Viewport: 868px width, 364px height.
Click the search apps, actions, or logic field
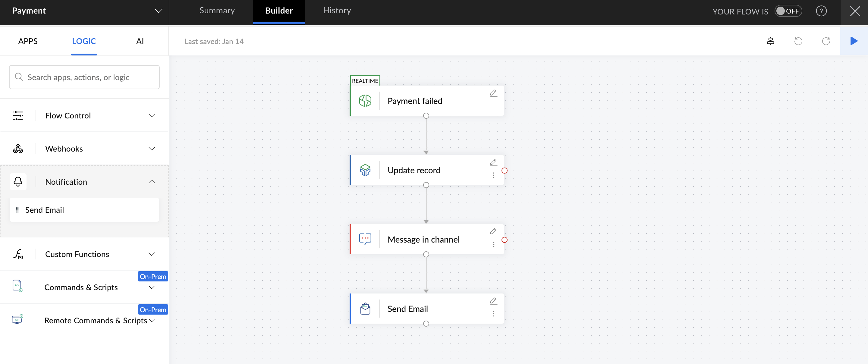coord(84,77)
